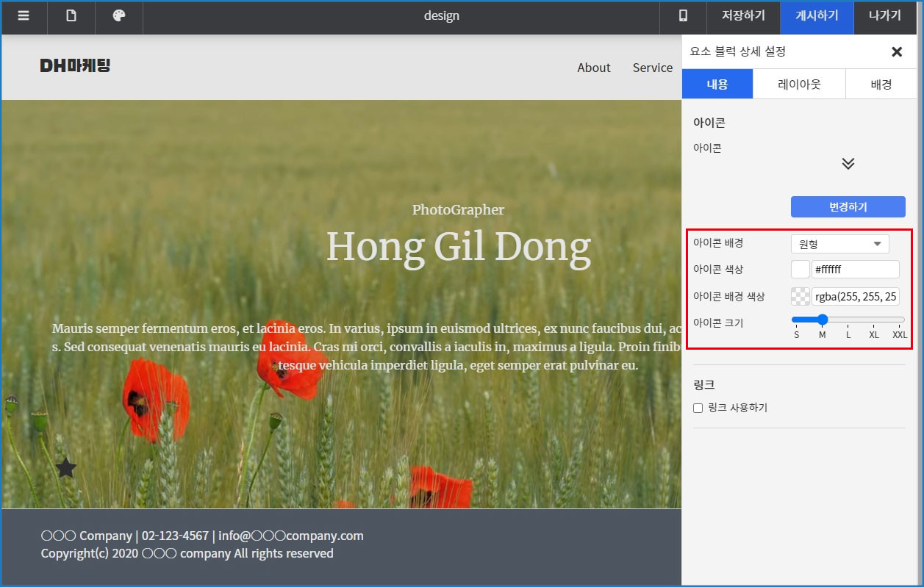Click the 저장하기 save button
This screenshot has width=924, height=587.
click(x=743, y=16)
